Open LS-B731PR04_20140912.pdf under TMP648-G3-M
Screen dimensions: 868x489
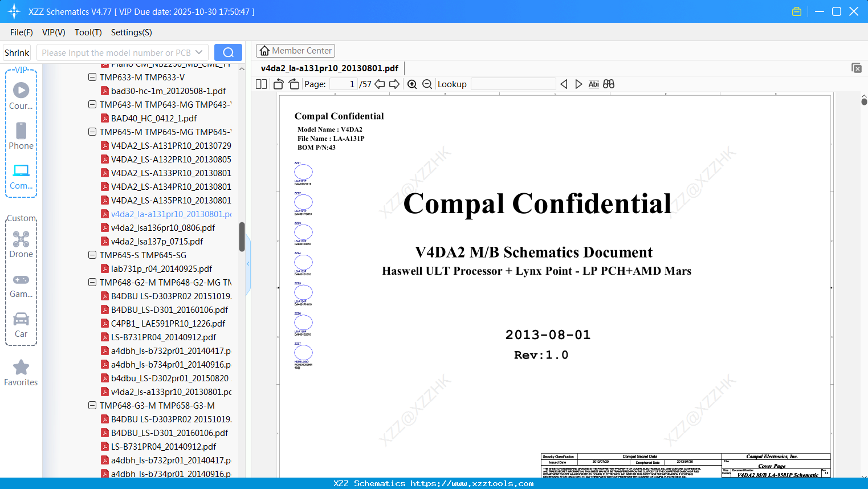click(x=164, y=446)
